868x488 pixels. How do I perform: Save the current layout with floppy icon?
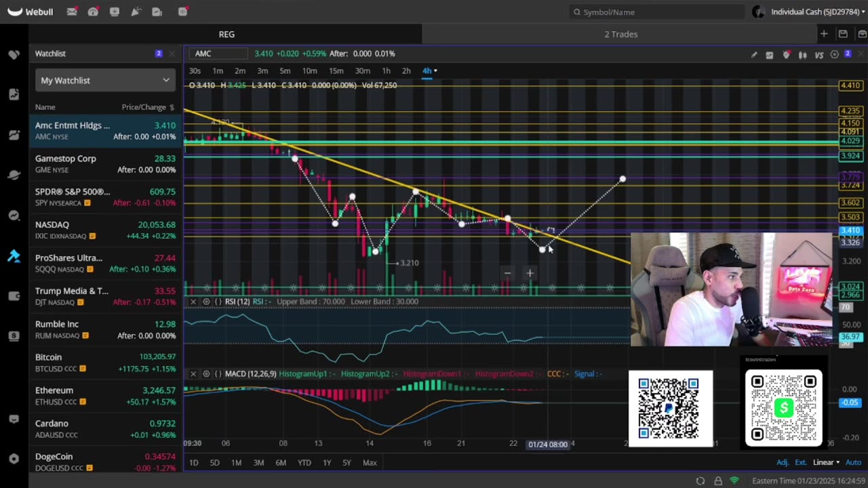click(843, 34)
